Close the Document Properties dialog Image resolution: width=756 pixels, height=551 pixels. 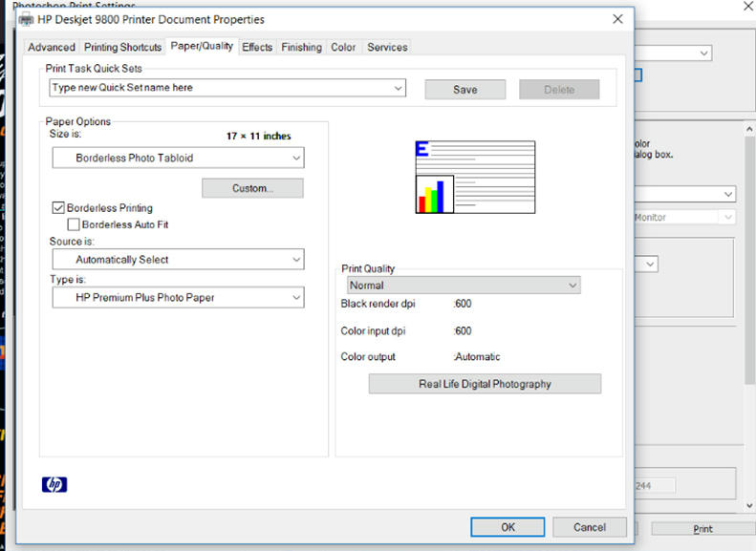point(617,19)
